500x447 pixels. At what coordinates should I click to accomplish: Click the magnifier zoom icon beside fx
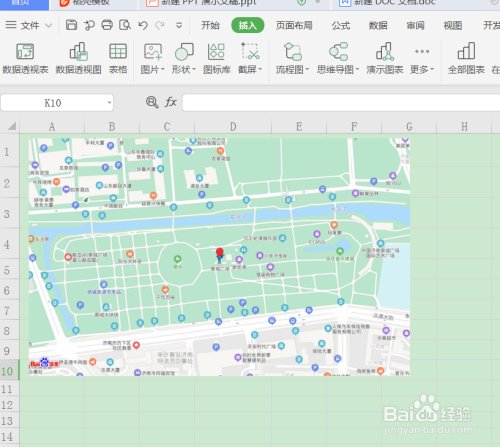coord(152,102)
